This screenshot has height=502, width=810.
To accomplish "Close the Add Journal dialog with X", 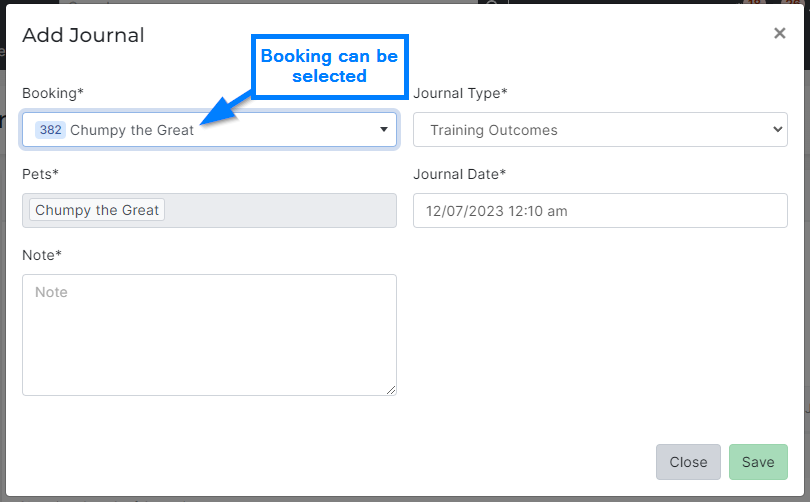I will 780,33.
